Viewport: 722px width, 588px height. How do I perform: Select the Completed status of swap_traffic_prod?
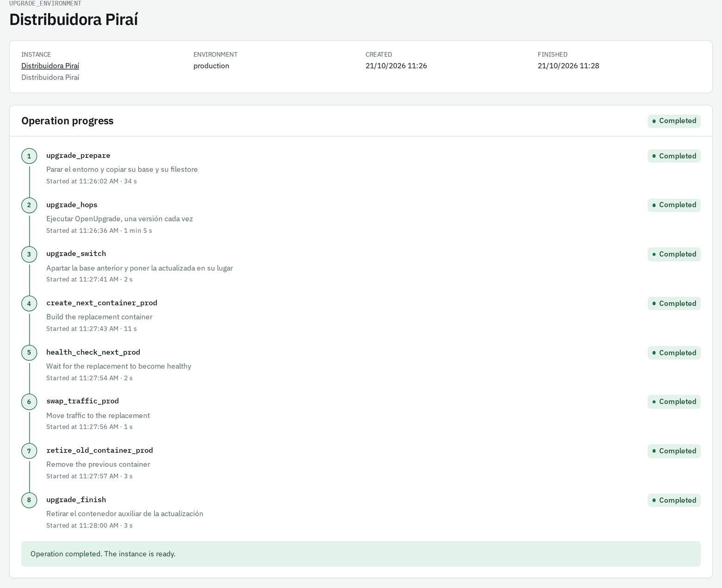pyautogui.click(x=674, y=402)
